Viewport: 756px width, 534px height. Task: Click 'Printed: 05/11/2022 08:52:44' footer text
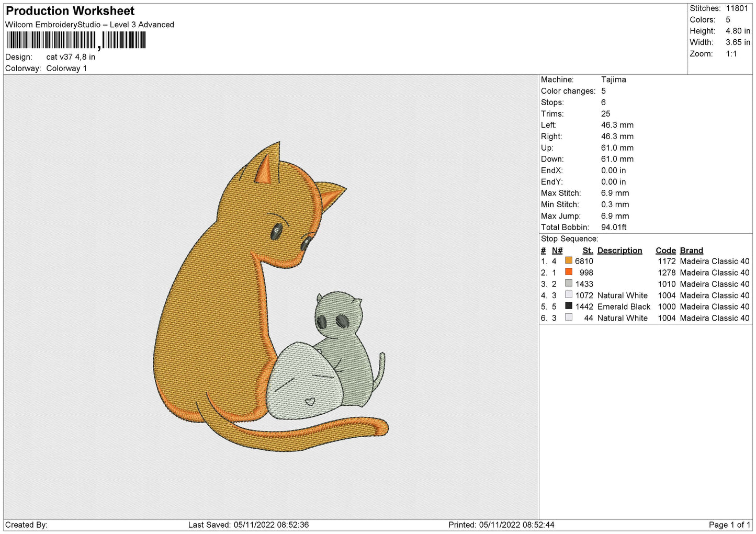(x=501, y=525)
